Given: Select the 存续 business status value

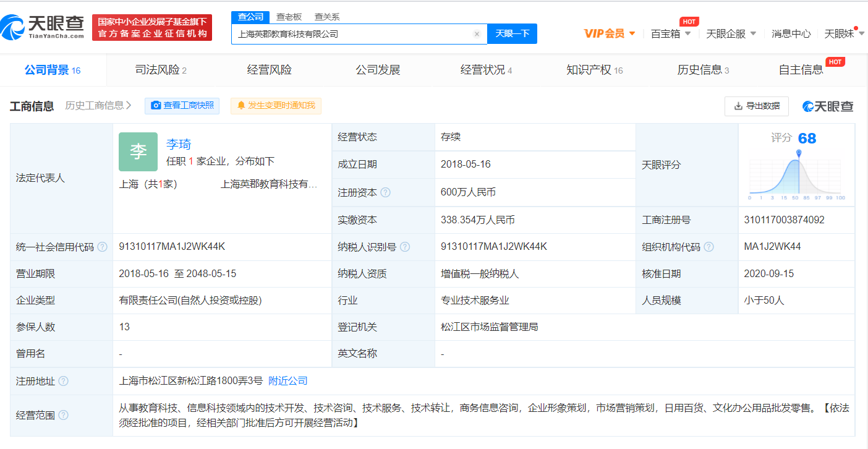Looking at the screenshot, I should [451, 137].
